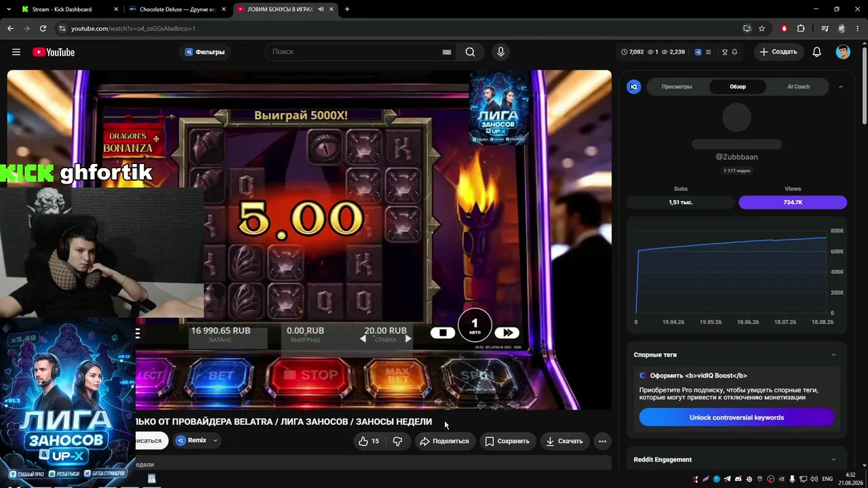Select the Обзор tab in vidIQ panel
This screenshot has width=868, height=488.
pyautogui.click(x=738, y=87)
